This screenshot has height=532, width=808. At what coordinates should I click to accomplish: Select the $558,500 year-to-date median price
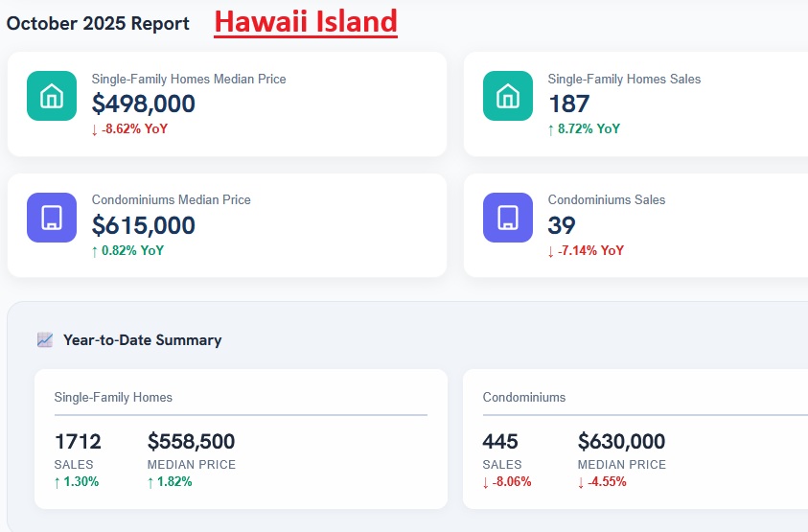point(191,442)
